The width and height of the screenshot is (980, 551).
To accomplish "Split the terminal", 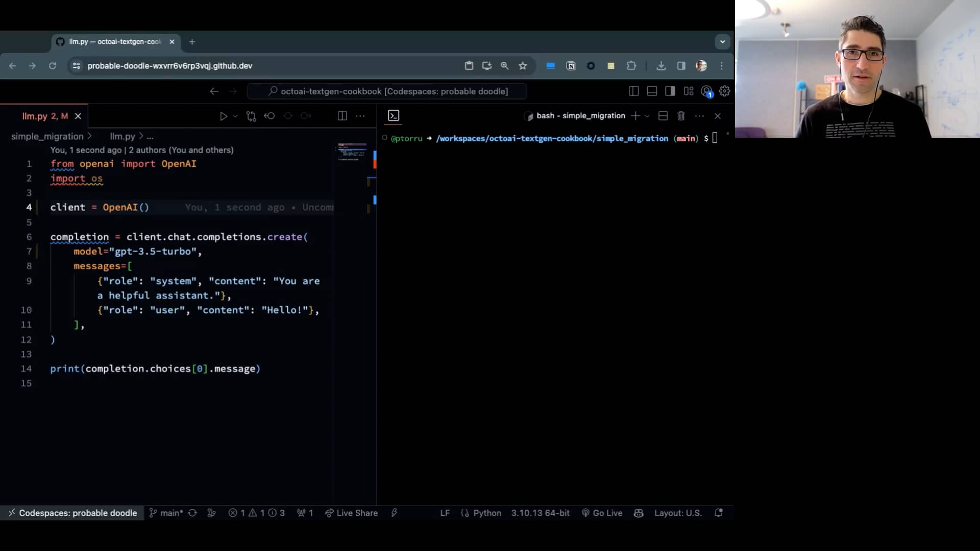I will [x=663, y=116].
